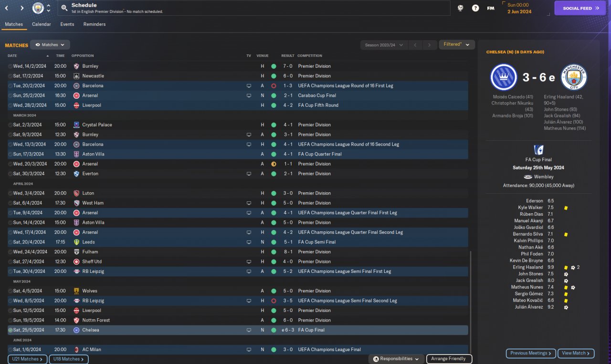Click the Arrange Friendly button
The image size is (611, 364).
tap(449, 359)
